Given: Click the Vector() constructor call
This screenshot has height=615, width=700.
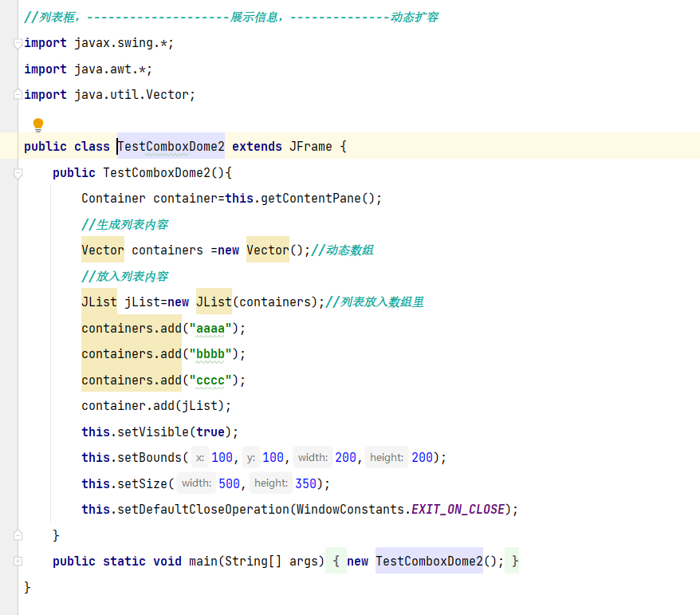Looking at the screenshot, I should 275,250.
